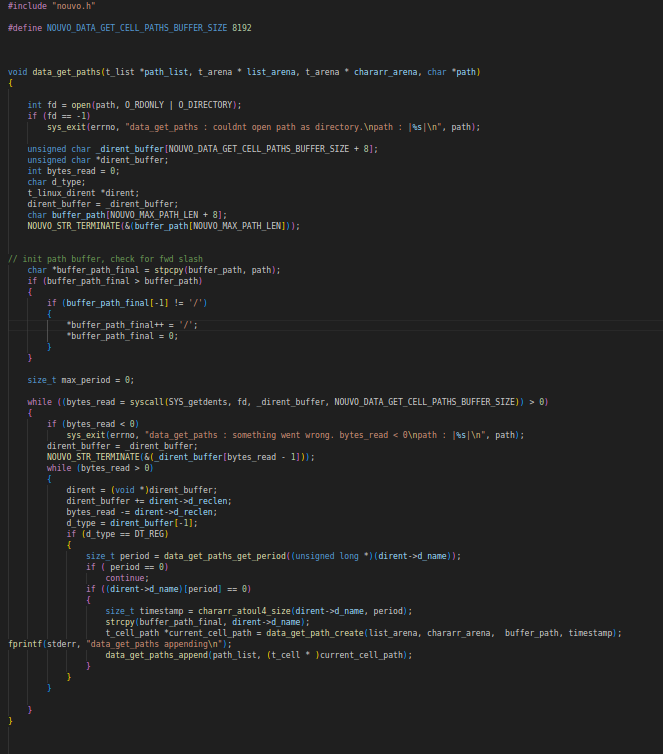Click the 'if (fd == -1)' line
The image size is (663, 754).
(x=59, y=116)
